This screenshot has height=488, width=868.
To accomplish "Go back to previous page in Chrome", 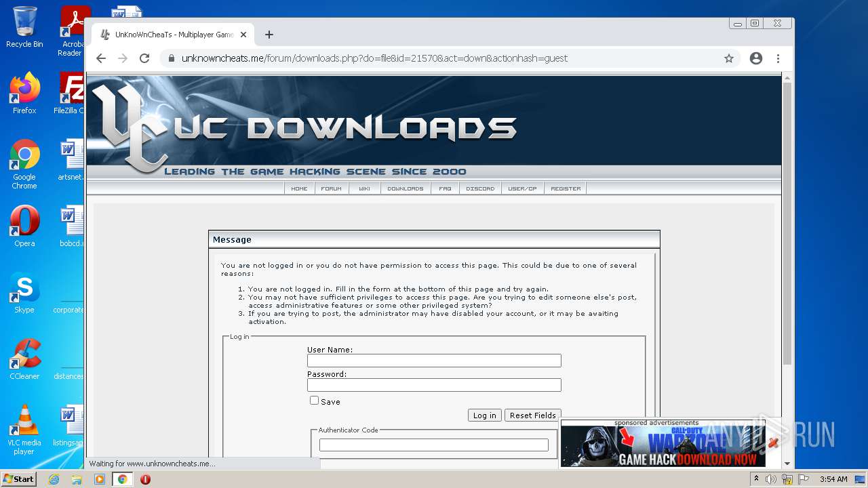I will [x=101, y=58].
